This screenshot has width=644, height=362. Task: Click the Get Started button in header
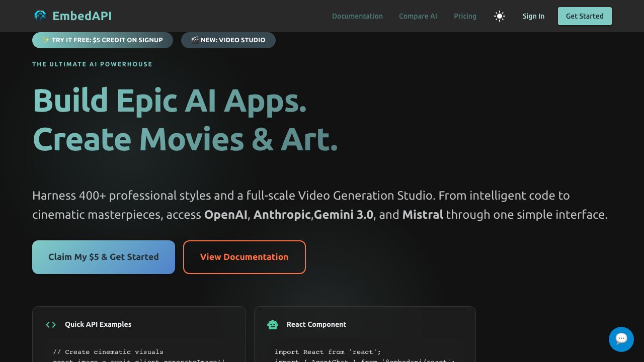(x=585, y=16)
